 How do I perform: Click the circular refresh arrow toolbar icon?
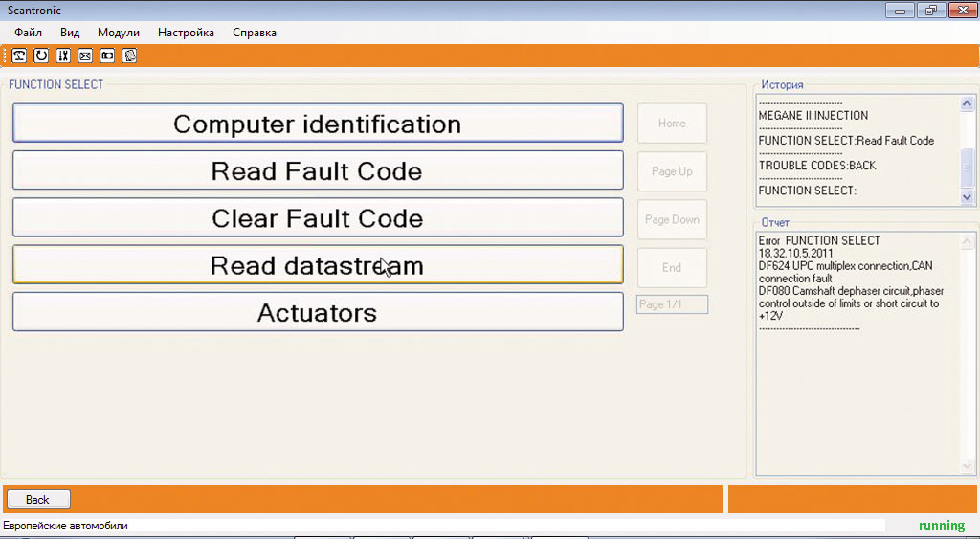(41, 56)
